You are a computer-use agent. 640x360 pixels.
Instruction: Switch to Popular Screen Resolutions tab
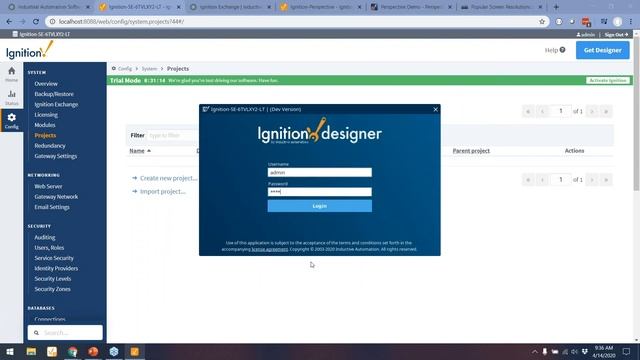coord(502,7)
